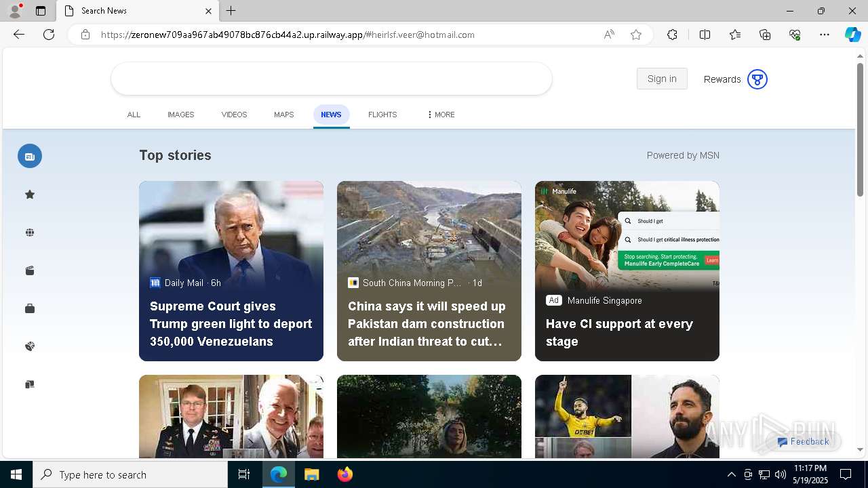
Task: Click the Daily Mail source label
Action: [x=184, y=283]
